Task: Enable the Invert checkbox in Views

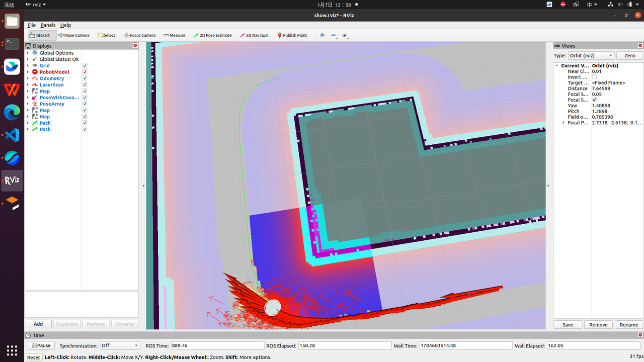Action: (x=594, y=77)
